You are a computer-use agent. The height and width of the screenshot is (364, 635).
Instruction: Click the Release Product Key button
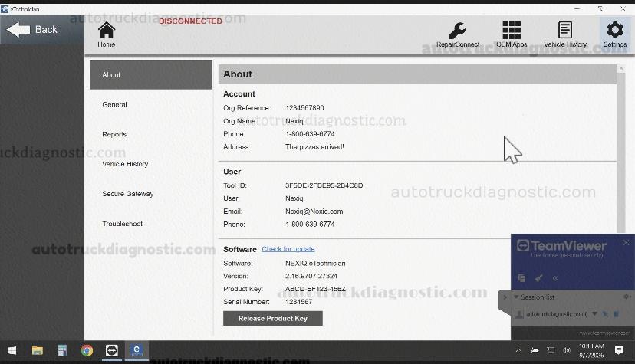tap(273, 318)
